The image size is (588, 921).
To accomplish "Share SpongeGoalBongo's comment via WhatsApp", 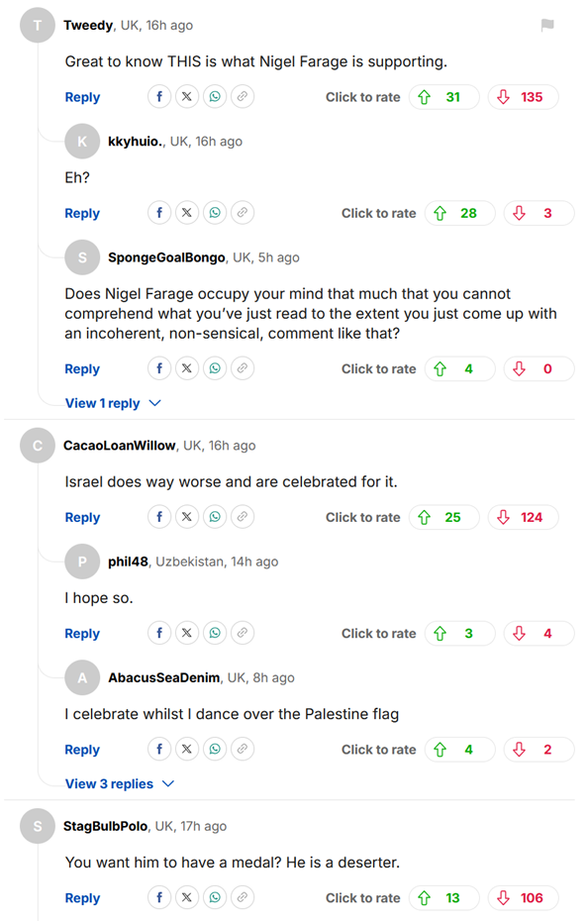I will coord(215,368).
